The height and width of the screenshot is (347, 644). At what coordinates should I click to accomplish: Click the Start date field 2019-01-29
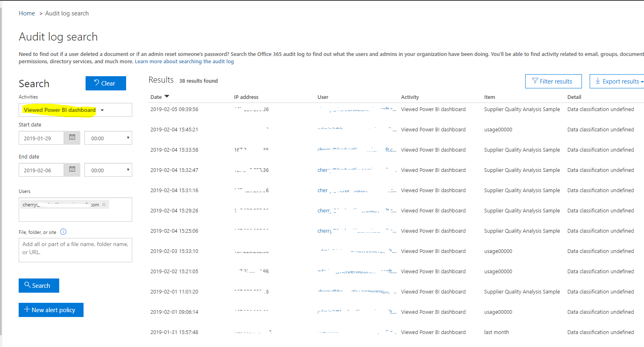41,138
